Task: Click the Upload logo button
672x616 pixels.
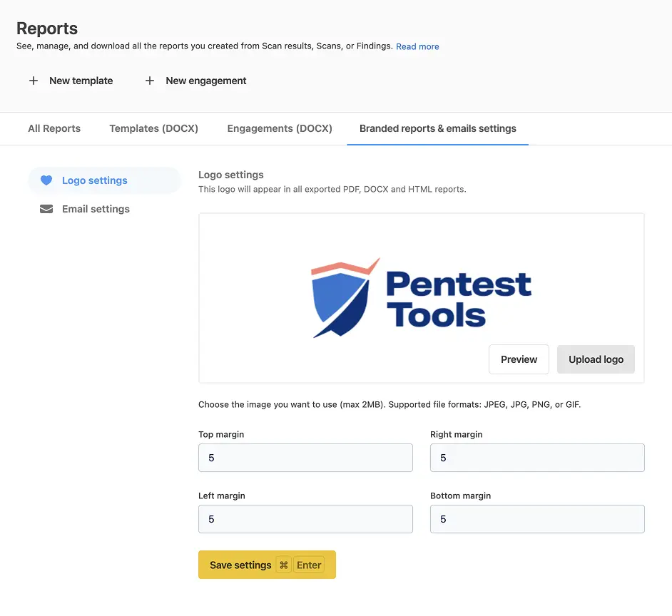Action: pos(596,359)
